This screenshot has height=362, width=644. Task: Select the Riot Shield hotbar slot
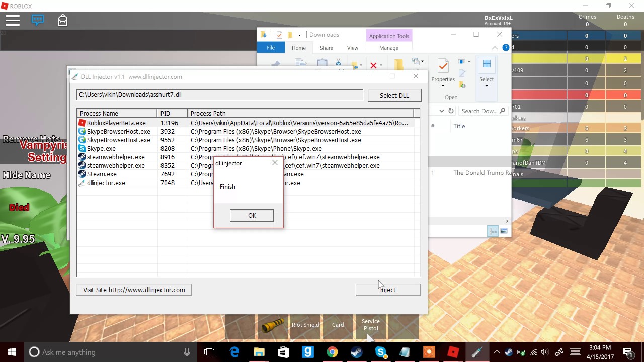[305, 327]
